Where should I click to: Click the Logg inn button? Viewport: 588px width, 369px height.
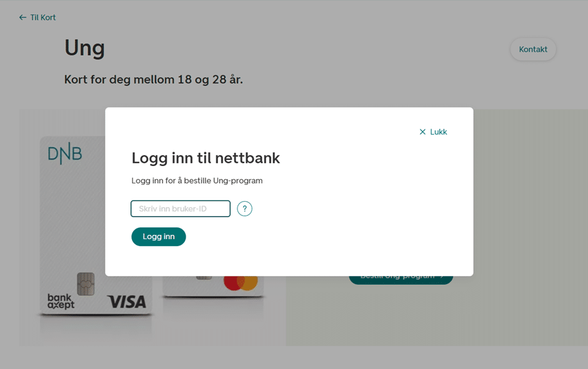[159, 237]
